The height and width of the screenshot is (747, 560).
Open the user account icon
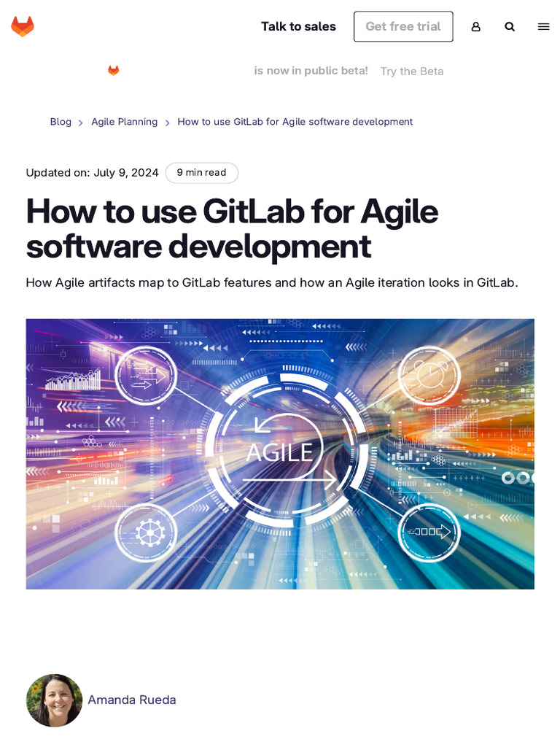coord(475,27)
